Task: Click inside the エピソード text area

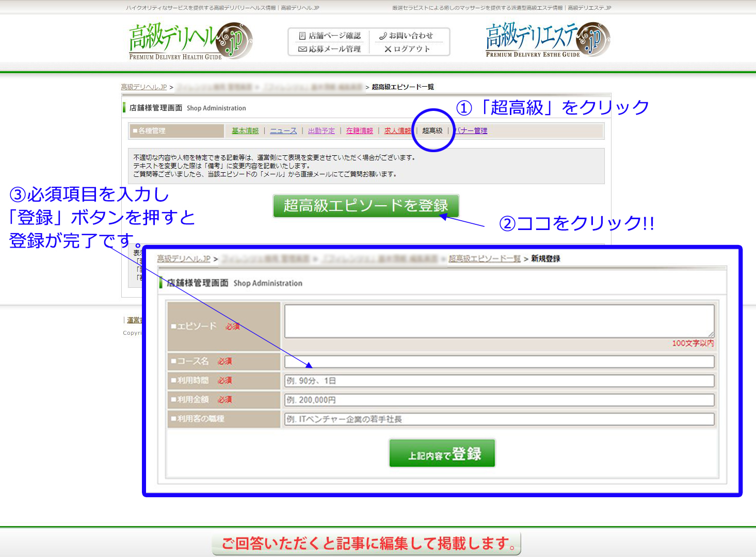Action: coord(498,321)
